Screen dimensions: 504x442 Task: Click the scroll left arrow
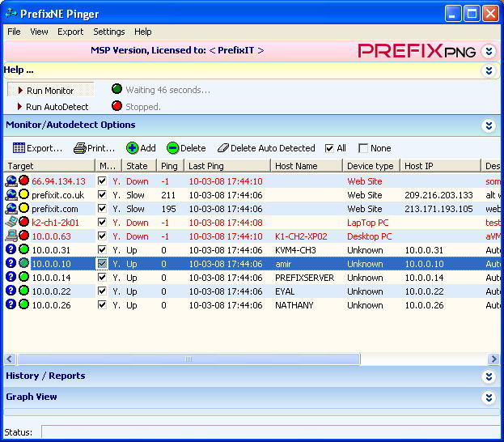pos(10,359)
